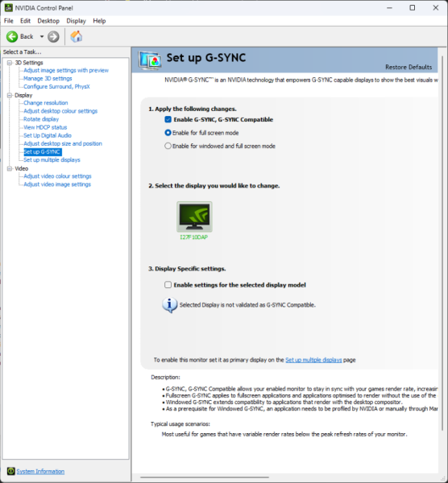Image resolution: width=448 pixels, height=483 pixels.
Task: Open the Back history dropdown arrow
Action: 42,37
